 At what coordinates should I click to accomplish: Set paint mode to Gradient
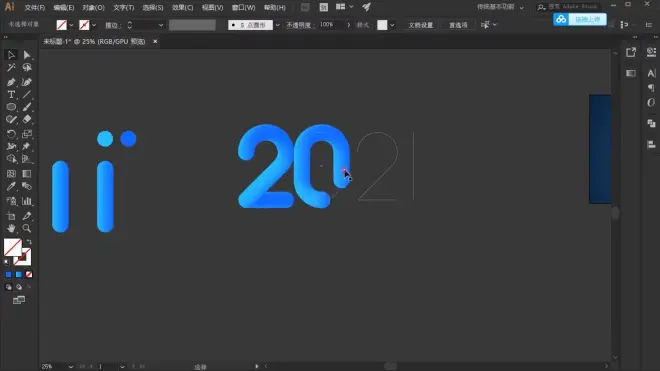19,275
